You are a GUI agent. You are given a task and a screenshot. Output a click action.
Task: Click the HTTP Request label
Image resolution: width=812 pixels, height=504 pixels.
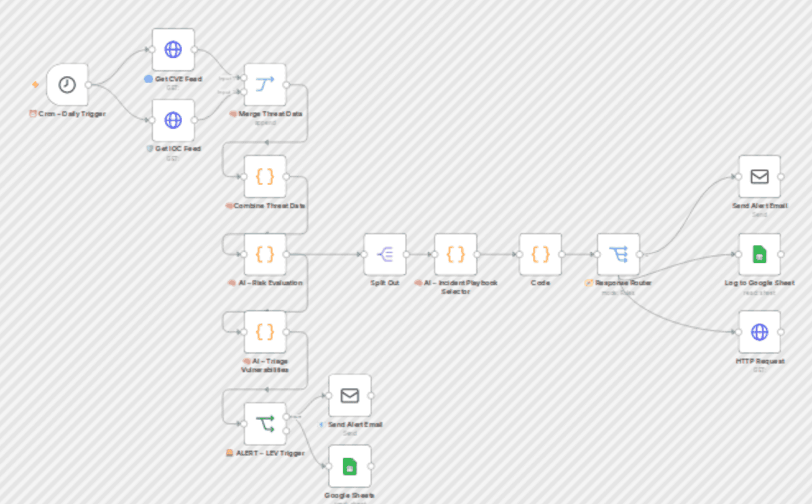pos(760,361)
